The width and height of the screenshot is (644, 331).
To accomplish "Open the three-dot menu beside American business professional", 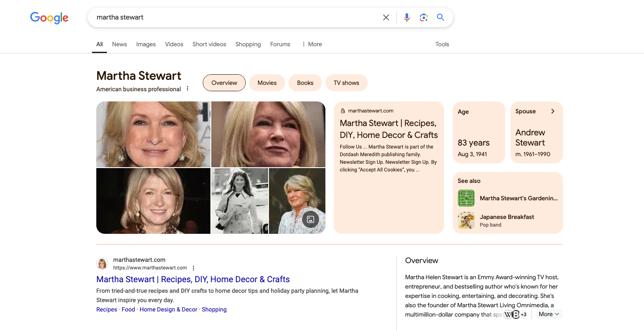I will click(x=188, y=89).
